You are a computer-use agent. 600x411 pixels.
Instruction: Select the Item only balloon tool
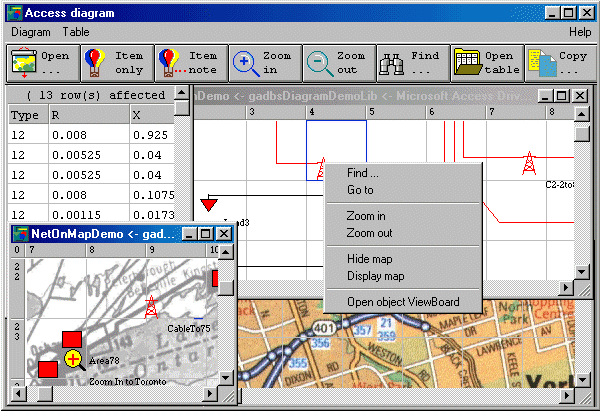click(x=117, y=63)
